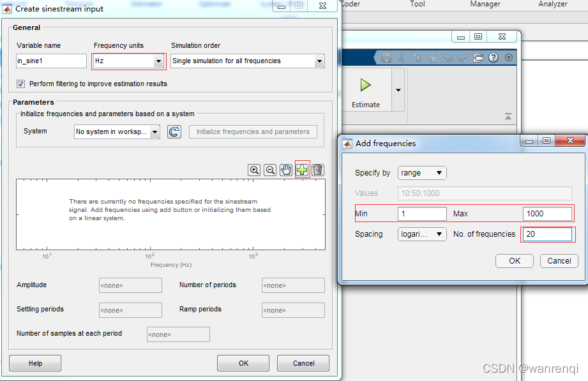Viewport: 588px width, 381px height.
Task: Click the refresh system list icon
Action: click(x=174, y=131)
